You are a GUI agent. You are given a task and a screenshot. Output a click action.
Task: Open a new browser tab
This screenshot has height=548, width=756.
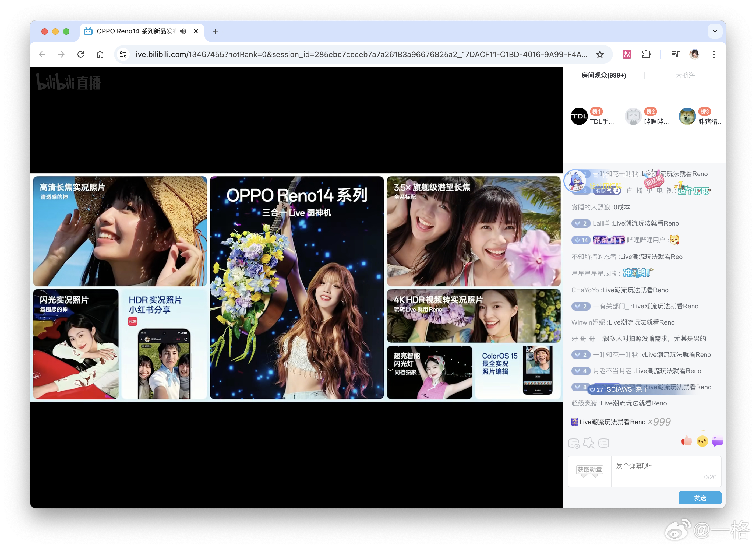[x=215, y=31]
